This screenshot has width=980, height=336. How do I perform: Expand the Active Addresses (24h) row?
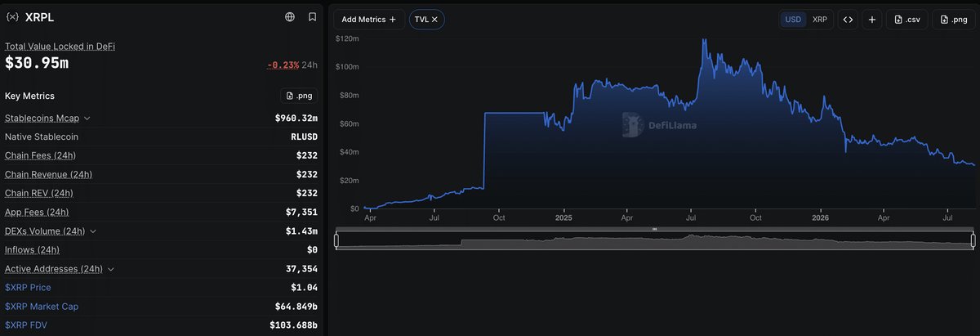(110, 269)
